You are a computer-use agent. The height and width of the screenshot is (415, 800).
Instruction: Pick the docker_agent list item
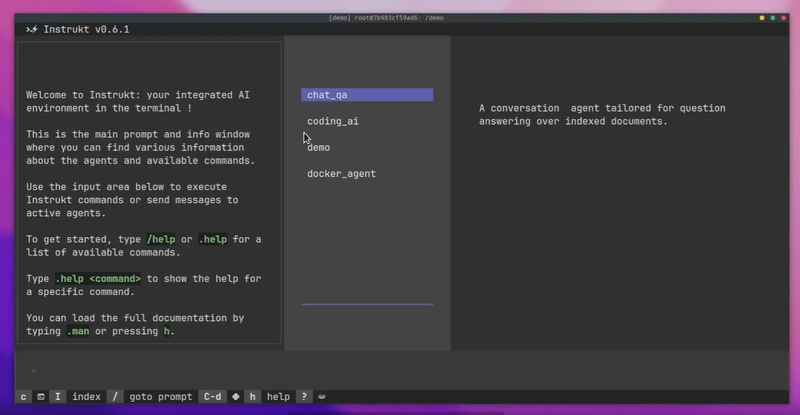(341, 174)
